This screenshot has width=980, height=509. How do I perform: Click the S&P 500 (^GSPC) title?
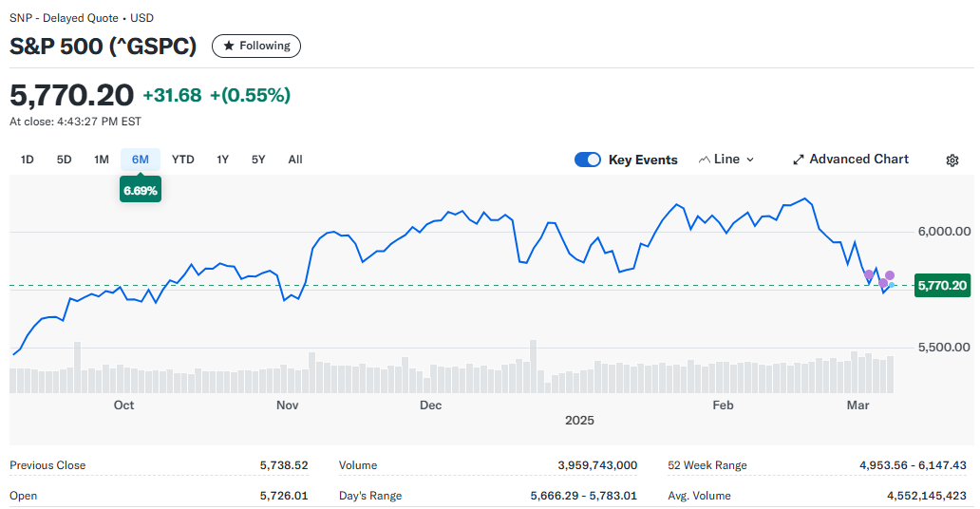(x=104, y=47)
